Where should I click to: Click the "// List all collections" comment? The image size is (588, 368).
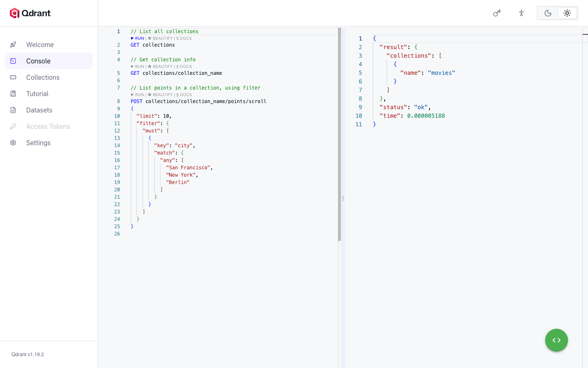[x=165, y=31]
